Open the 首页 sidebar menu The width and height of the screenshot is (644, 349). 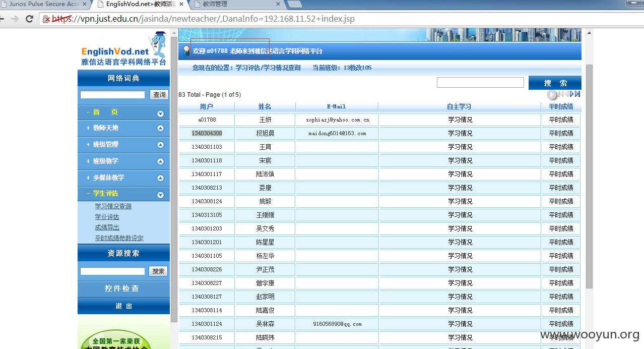point(105,112)
